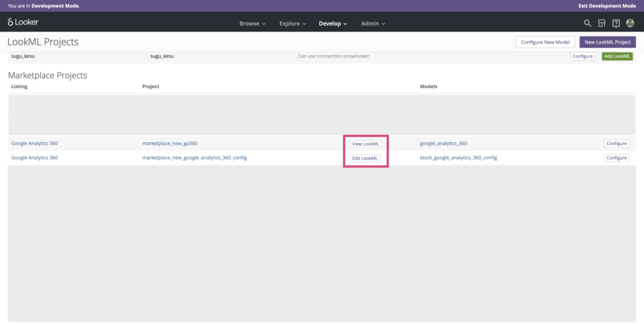Click the Looker logo
This screenshot has height=325, width=644.
point(23,21)
